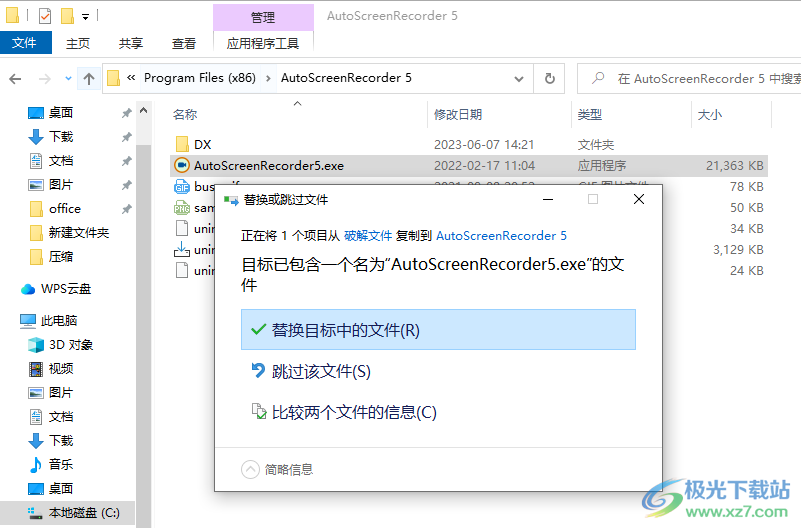Close the 替换或跳过文件 dialog
Image resolution: width=801 pixels, height=528 pixels.
point(639,199)
